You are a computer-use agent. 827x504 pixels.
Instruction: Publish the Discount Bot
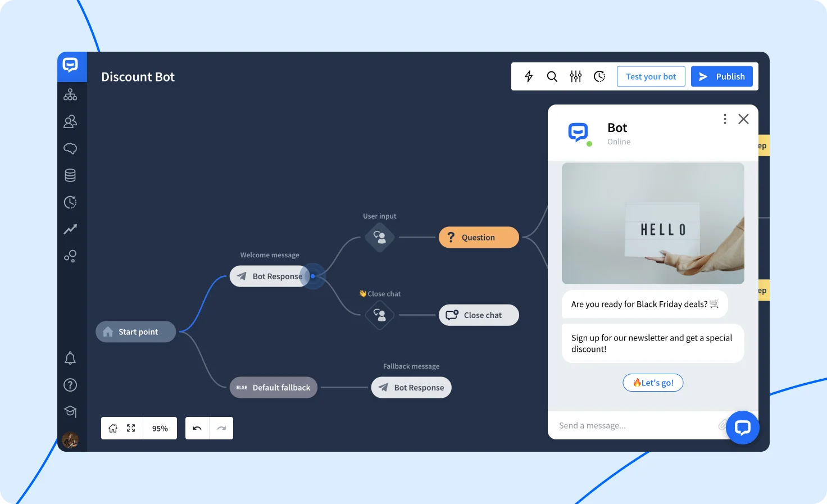(x=722, y=76)
